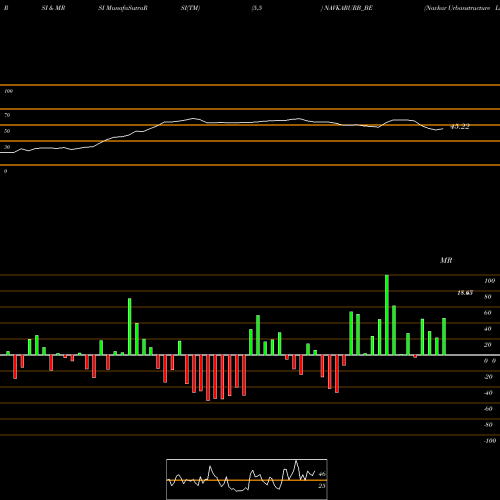Click the RSI axis label 70
The width and height of the screenshot is (500, 500).
point(7,115)
